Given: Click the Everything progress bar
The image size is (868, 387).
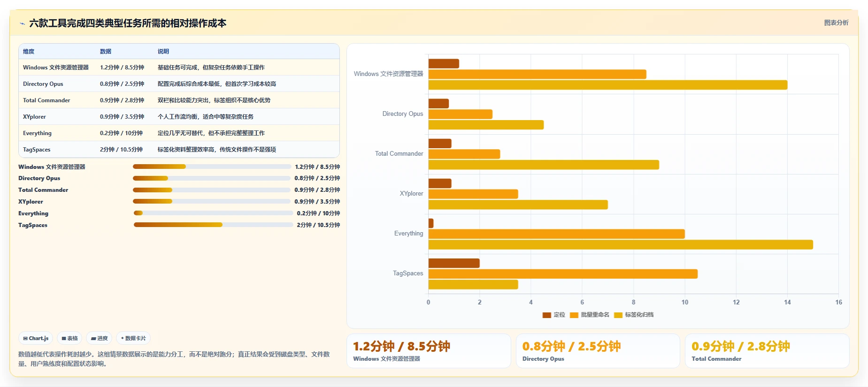Looking at the screenshot, I should (213, 213).
